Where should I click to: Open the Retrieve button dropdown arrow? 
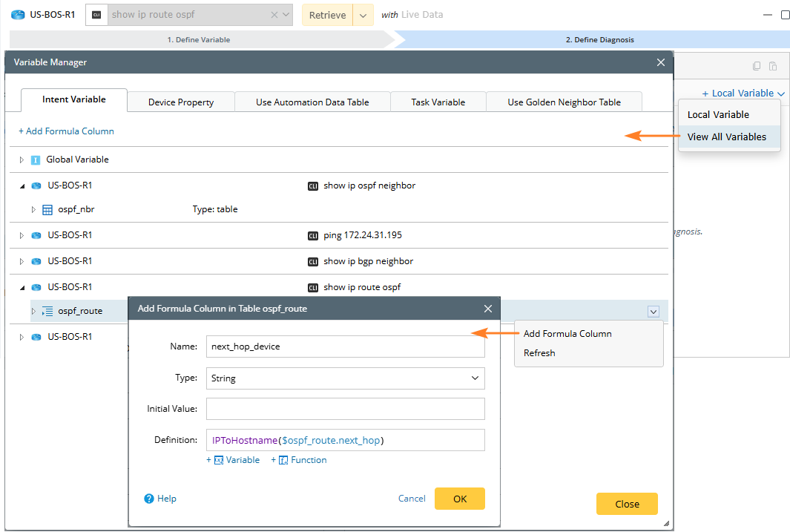(x=363, y=15)
